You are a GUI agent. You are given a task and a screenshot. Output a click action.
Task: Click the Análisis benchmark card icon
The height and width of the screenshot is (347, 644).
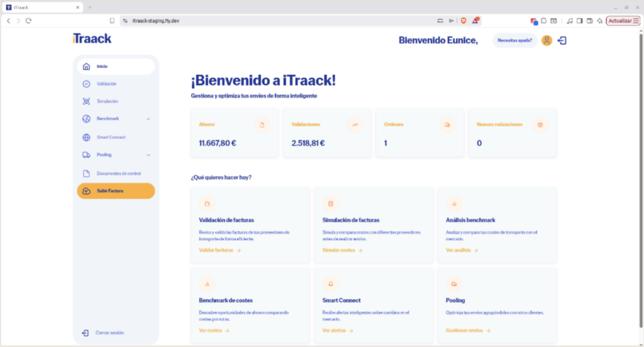pos(454,204)
